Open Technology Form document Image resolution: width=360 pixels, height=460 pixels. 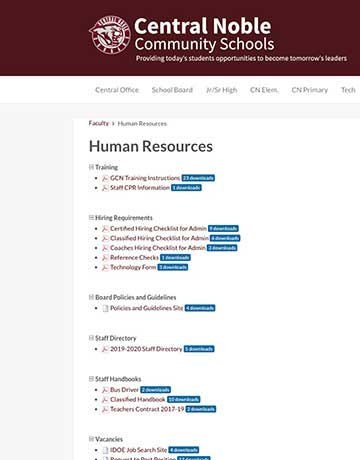point(133,267)
